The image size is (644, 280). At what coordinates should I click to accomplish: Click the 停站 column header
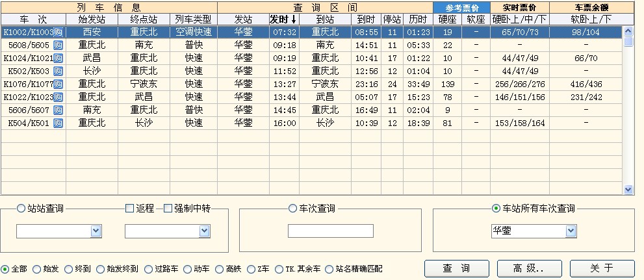[x=393, y=19]
